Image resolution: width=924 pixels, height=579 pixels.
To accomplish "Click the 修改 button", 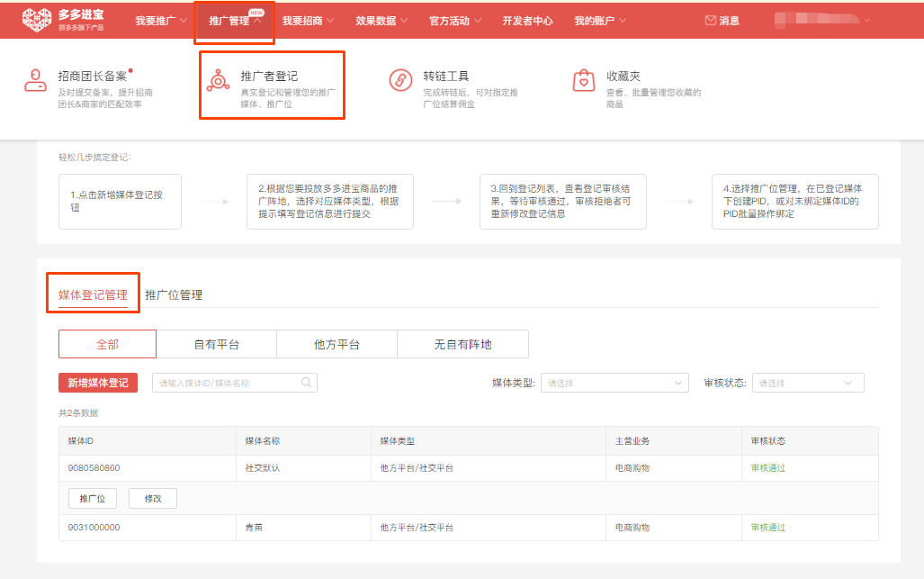I will [x=153, y=498].
